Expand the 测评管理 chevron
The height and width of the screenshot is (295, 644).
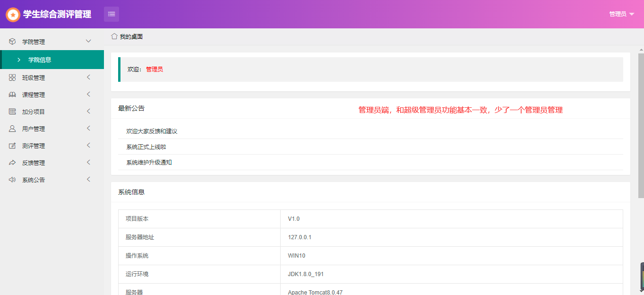tap(88, 145)
